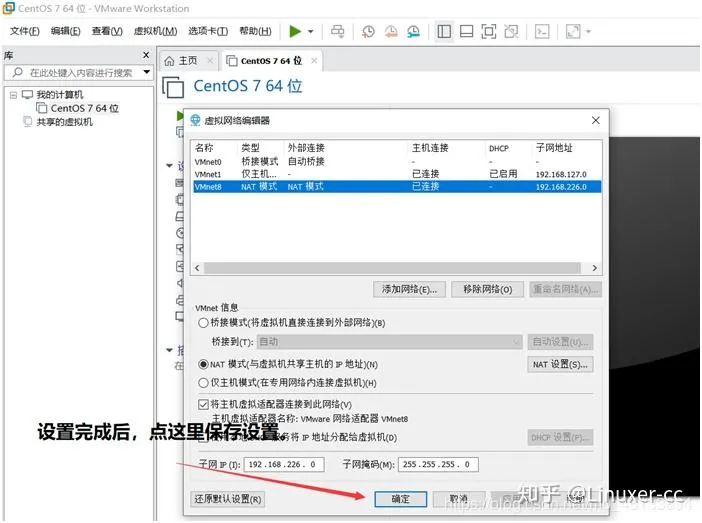Viewport: 702px width, 523px height.
Task: Collapse the 我的计算机 tree node
Action: click(12, 95)
